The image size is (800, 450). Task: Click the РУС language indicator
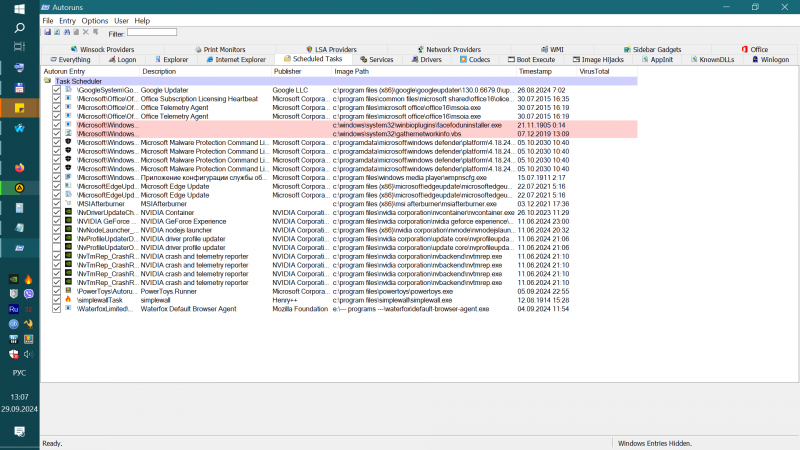coord(19,372)
